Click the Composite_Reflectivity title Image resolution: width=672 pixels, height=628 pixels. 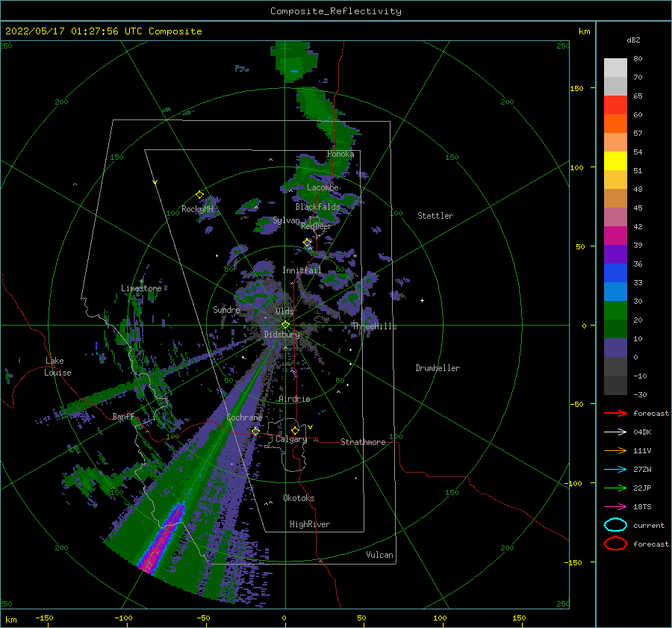click(335, 11)
